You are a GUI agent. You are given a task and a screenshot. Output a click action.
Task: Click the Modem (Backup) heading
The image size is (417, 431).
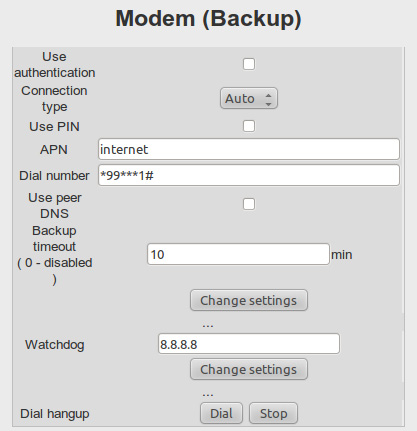209,18
